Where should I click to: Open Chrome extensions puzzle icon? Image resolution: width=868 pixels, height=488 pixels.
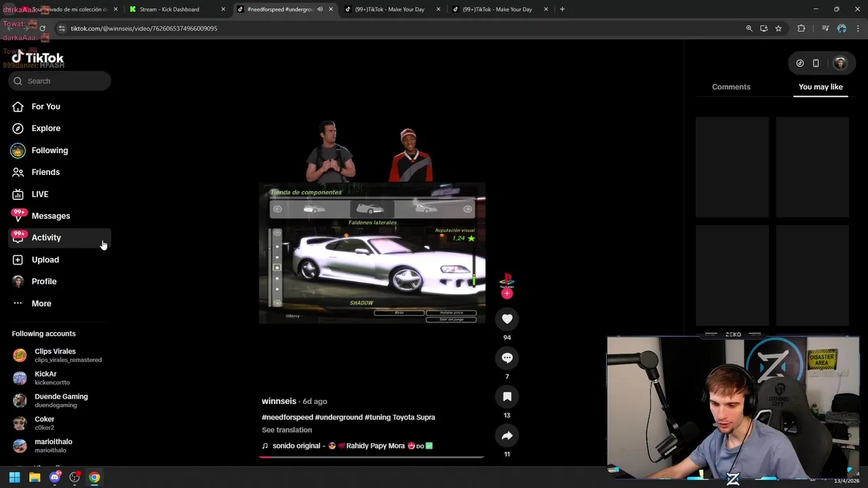click(x=802, y=28)
